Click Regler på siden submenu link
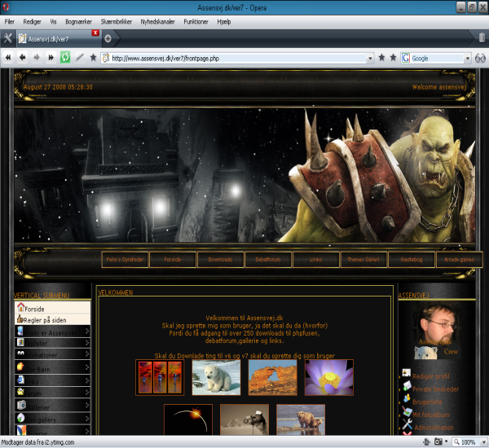Image resolution: width=489 pixels, height=448 pixels. tap(52, 319)
